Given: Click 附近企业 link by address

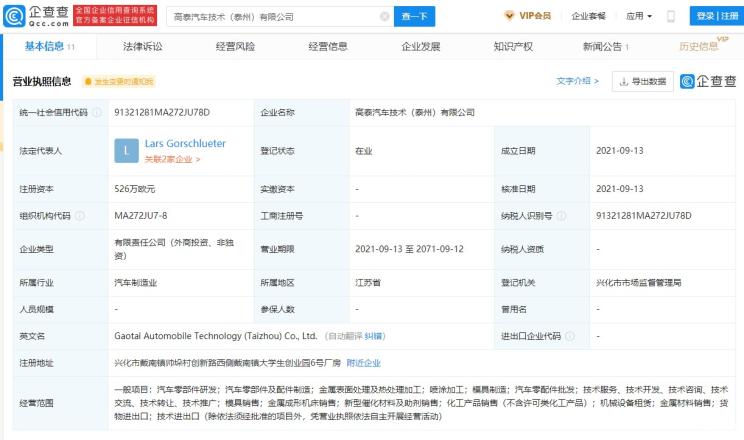Looking at the screenshot, I should point(363,363).
